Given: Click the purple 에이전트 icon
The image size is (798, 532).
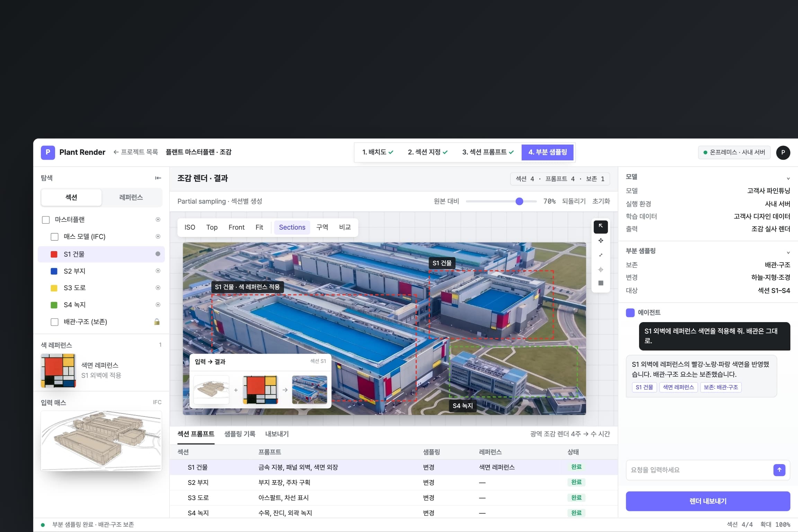Looking at the screenshot, I should click(x=630, y=313).
